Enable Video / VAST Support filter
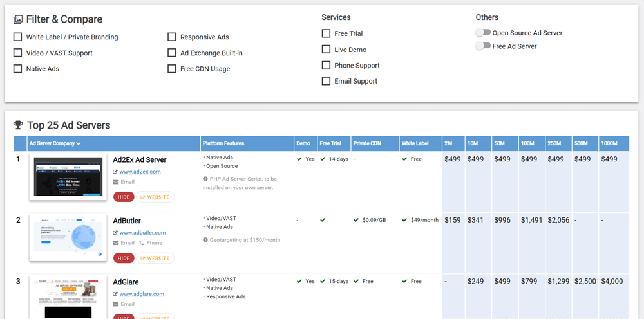The height and width of the screenshot is (319, 644). [x=17, y=53]
